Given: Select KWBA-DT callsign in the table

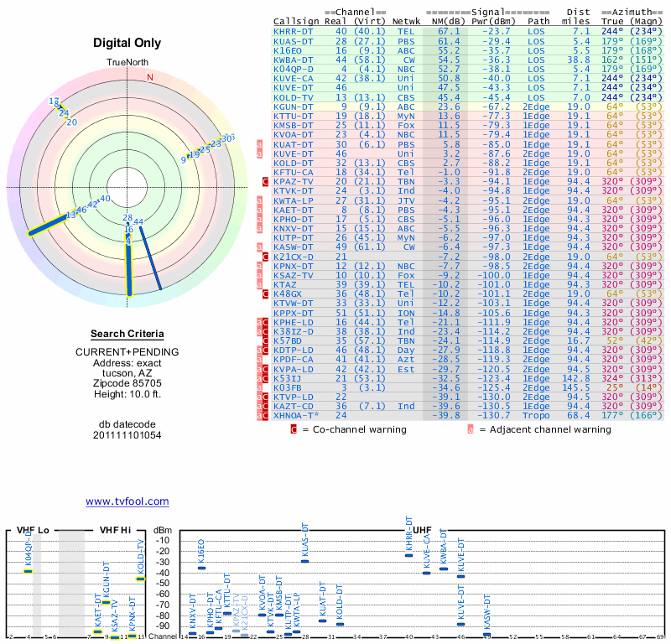Looking at the screenshot, I should click(x=293, y=60).
